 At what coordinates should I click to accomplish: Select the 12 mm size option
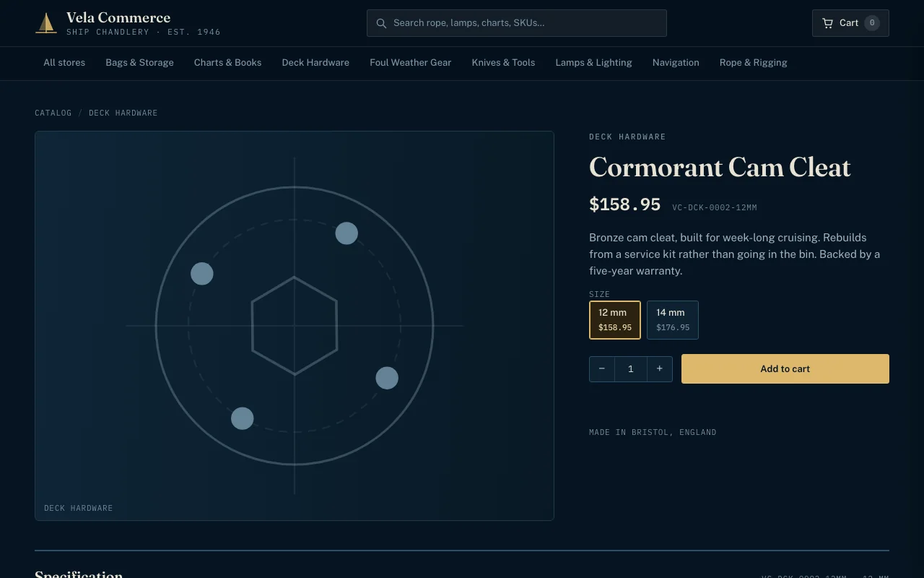(615, 319)
